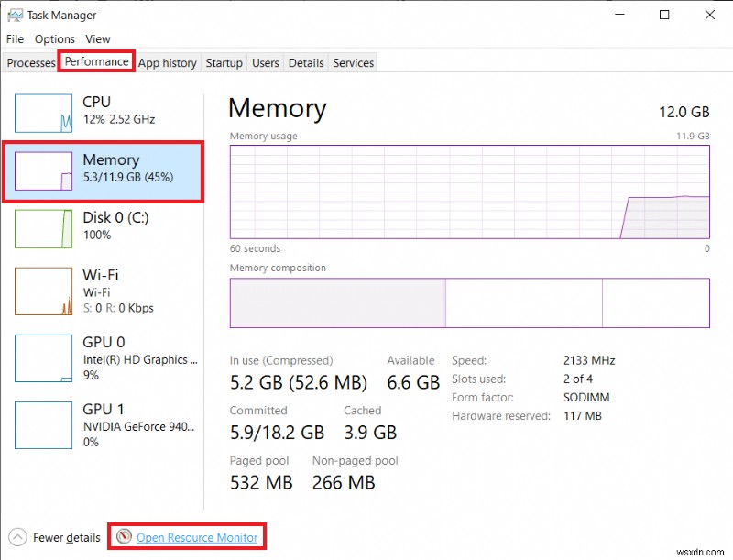The height and width of the screenshot is (560, 733).
Task: Open the View menu
Action: coord(97,38)
